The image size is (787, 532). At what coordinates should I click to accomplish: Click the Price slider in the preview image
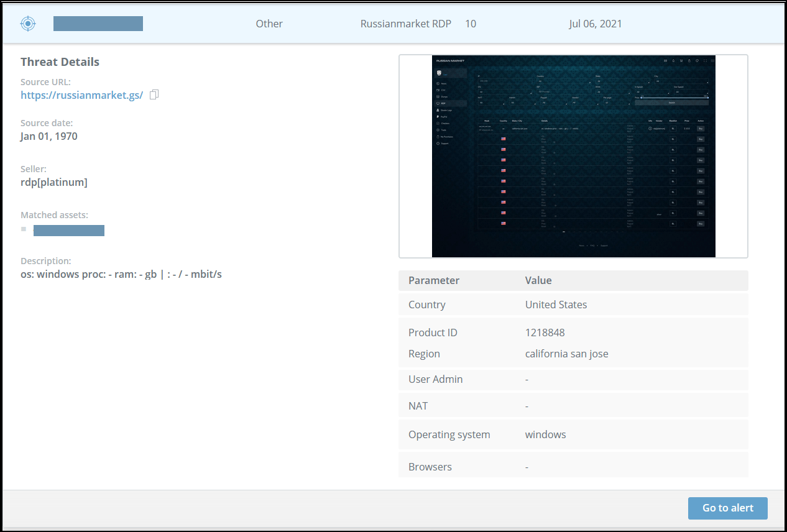click(674, 98)
